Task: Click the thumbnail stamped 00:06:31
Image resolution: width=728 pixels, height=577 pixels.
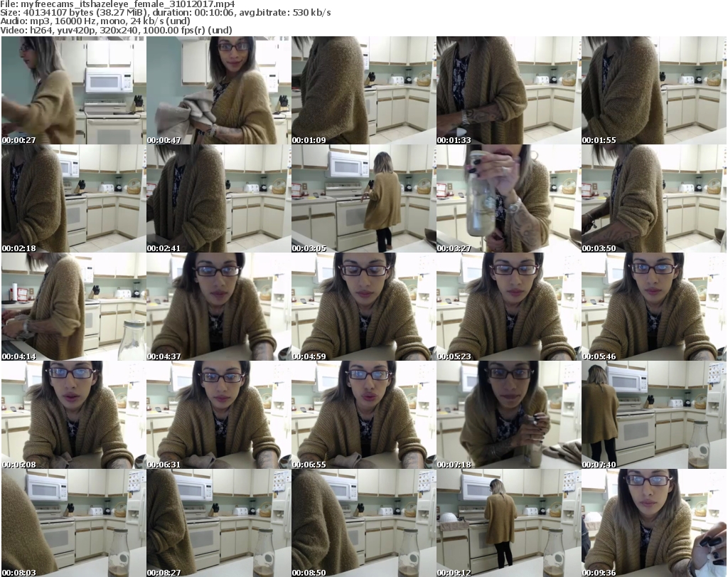Action: (219, 415)
